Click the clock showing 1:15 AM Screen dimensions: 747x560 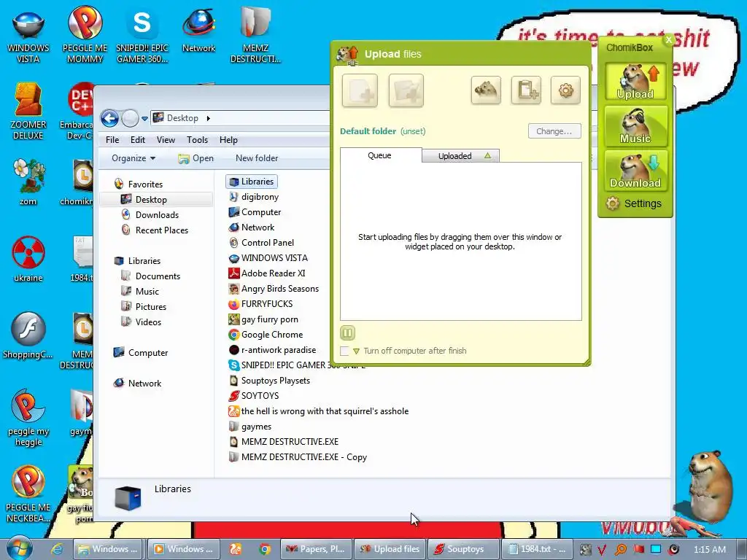(x=710, y=549)
